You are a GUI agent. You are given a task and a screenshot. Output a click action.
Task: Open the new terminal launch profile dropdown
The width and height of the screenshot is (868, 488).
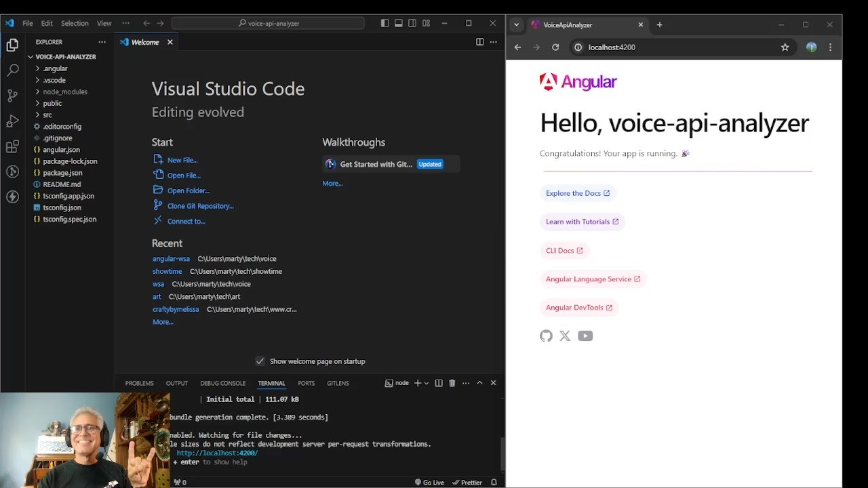click(x=427, y=383)
